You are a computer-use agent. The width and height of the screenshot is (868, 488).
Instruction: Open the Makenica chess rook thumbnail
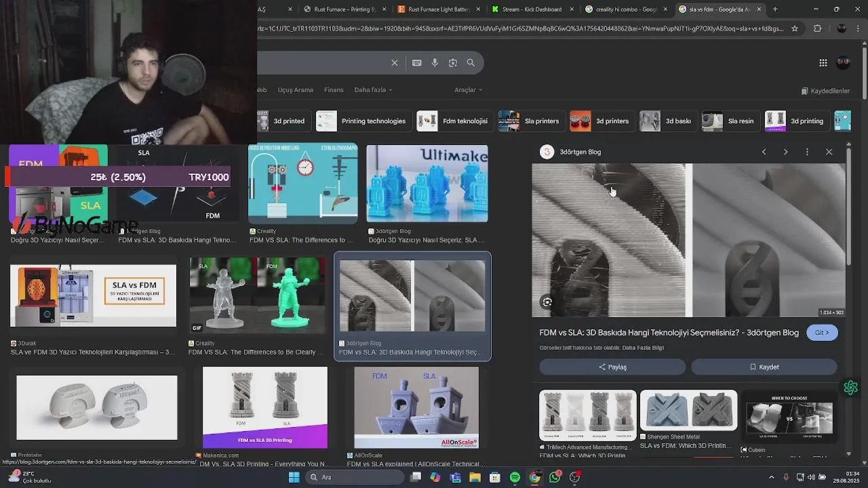click(x=265, y=408)
